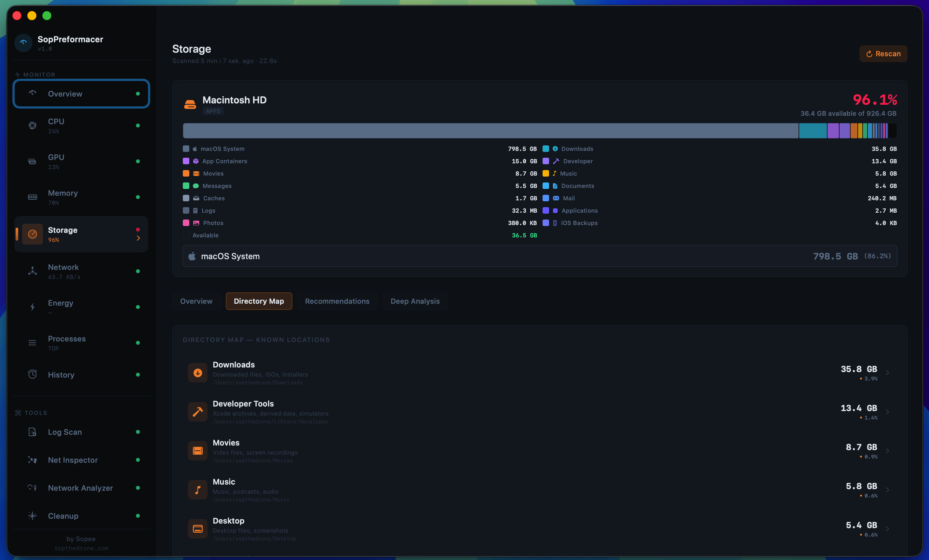Expand the Storage sidebar entry chevron
Image resolution: width=929 pixels, height=560 pixels.
[138, 238]
